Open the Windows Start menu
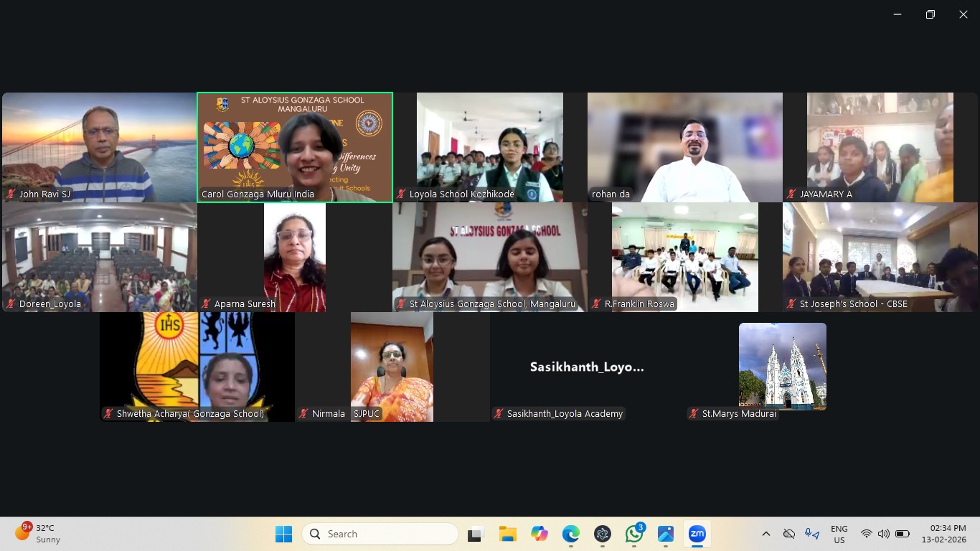 284,534
